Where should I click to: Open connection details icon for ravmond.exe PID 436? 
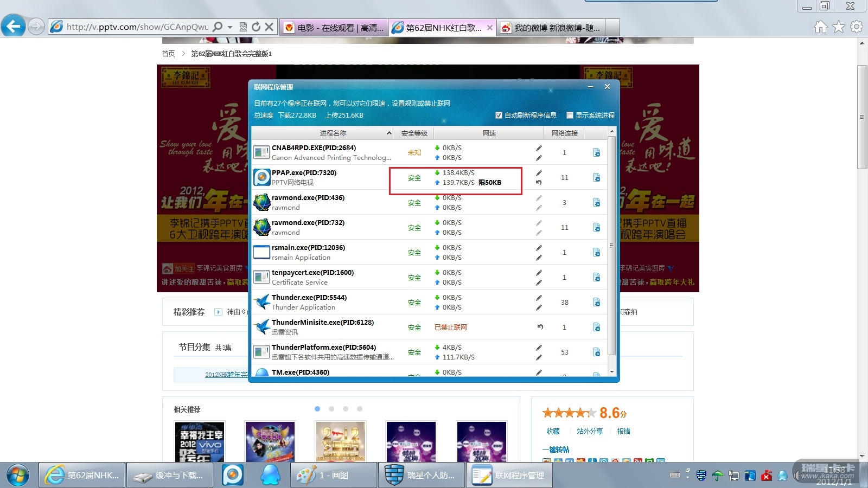pyautogui.click(x=596, y=202)
